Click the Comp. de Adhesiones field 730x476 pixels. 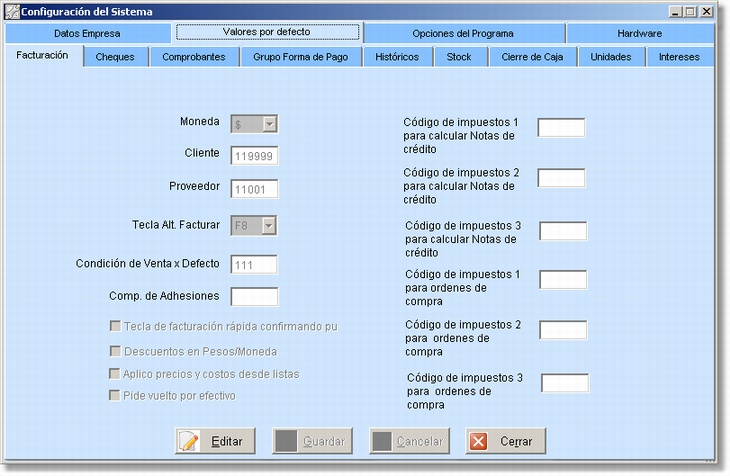[254, 296]
